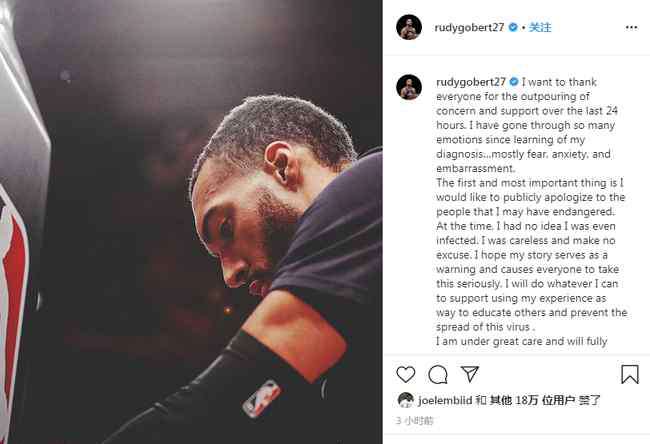The image size is (650, 444).
Task: Open comments with the speech bubble icon
Action: tap(438, 374)
